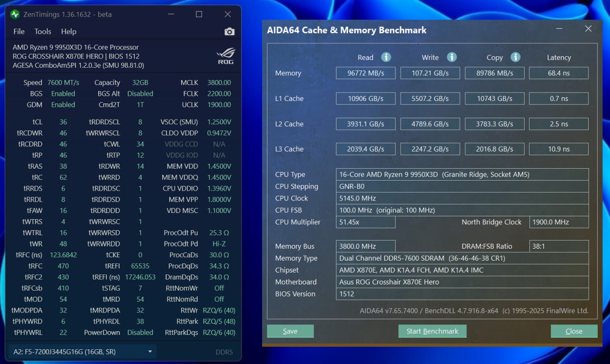Click GDM value Enabled
610x364 pixels.
[x=63, y=105]
